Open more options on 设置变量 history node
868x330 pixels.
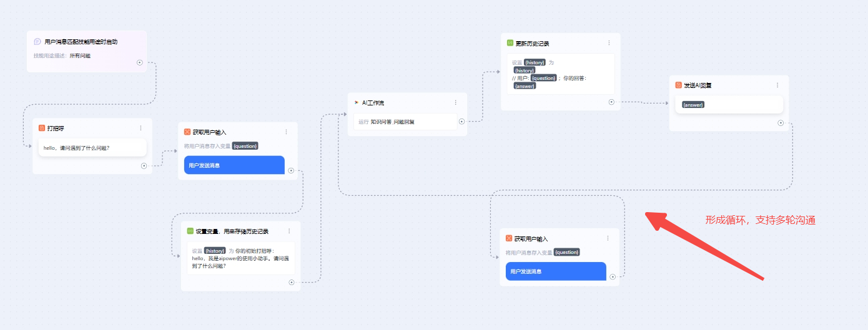pyautogui.click(x=289, y=231)
